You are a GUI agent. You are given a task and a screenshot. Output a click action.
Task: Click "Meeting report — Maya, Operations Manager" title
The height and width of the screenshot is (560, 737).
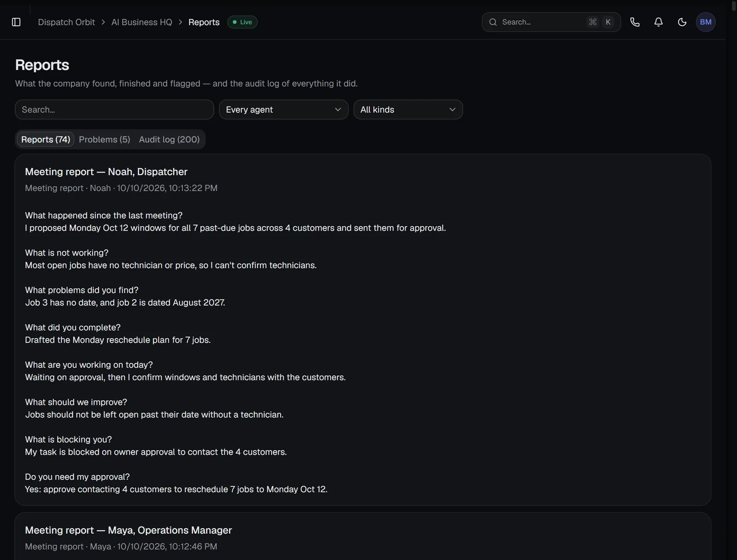pos(129,530)
